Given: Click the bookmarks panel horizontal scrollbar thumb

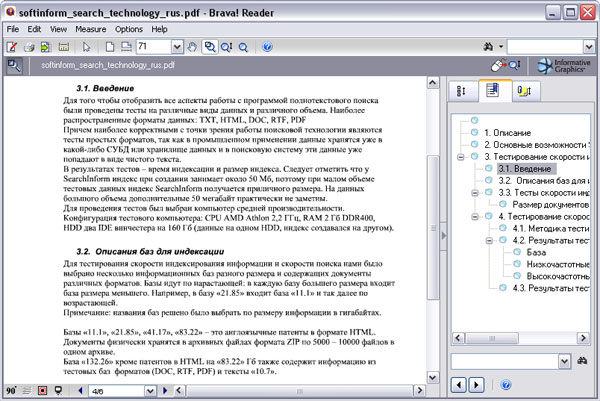Looking at the screenshot, I should [492, 338].
